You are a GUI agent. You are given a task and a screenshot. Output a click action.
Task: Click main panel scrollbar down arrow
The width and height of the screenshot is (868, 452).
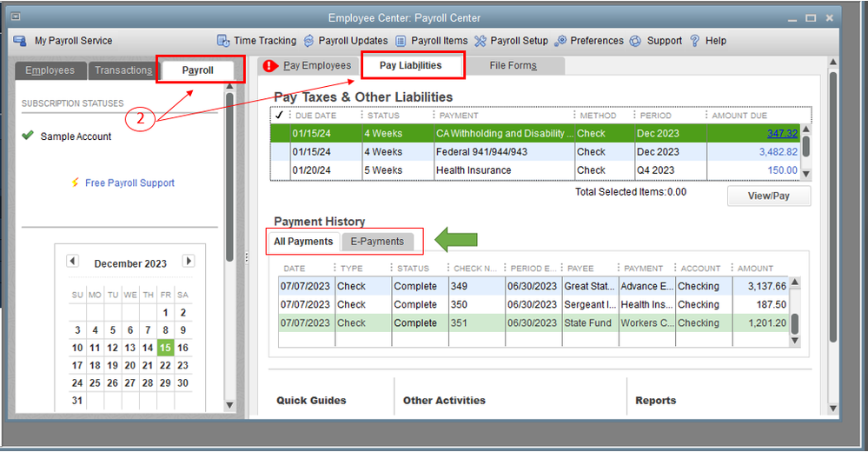pos(833,409)
